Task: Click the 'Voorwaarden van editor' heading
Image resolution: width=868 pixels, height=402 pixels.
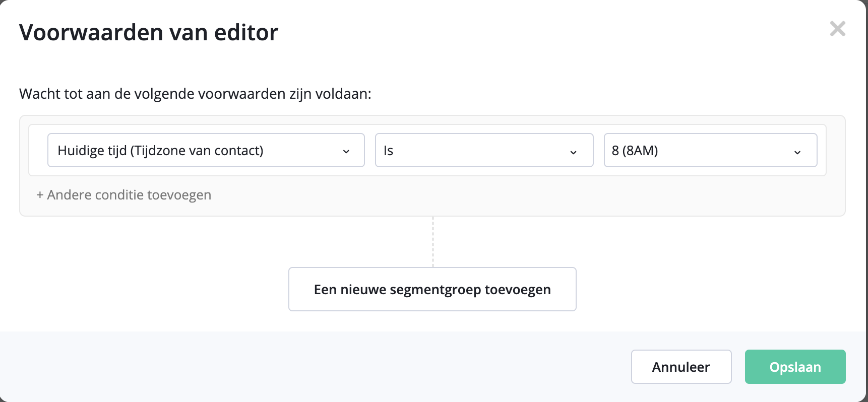Action: point(149,33)
